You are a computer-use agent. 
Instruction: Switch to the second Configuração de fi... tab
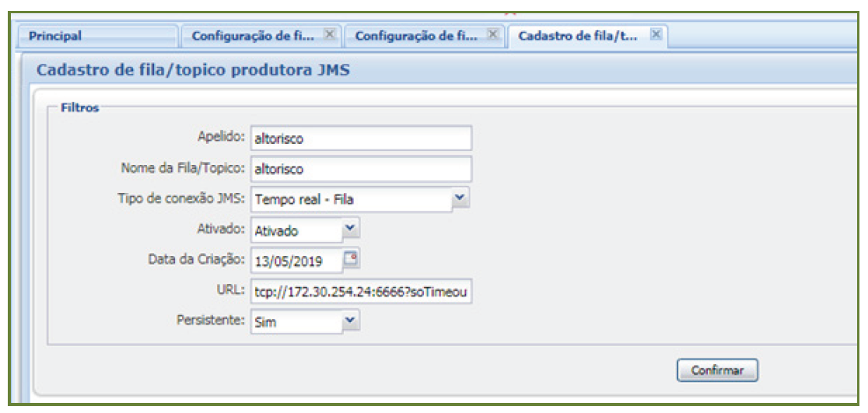point(417,36)
